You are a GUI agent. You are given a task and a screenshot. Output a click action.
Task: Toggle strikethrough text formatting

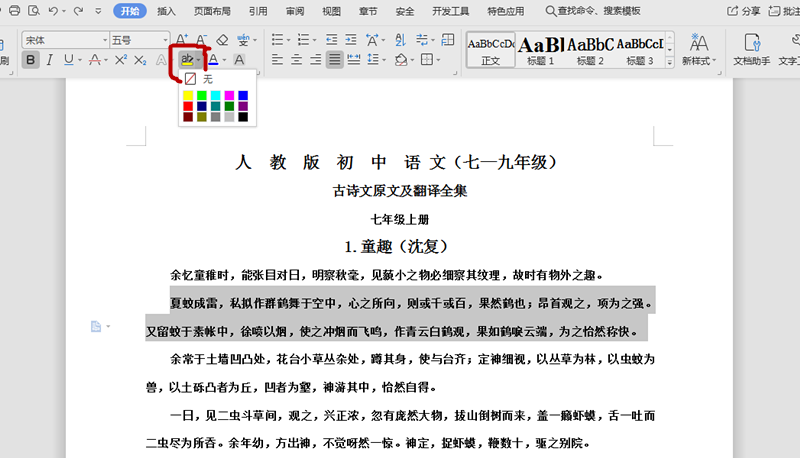94,60
